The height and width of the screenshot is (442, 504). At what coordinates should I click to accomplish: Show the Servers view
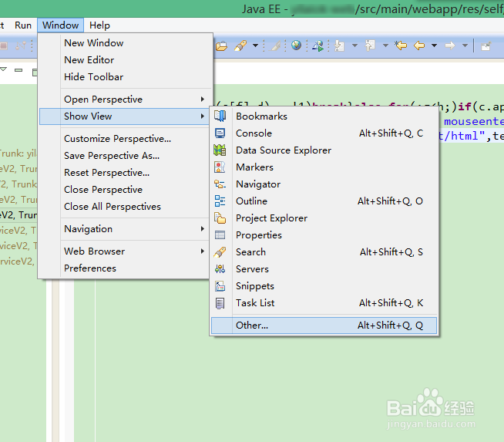click(x=324, y=269)
